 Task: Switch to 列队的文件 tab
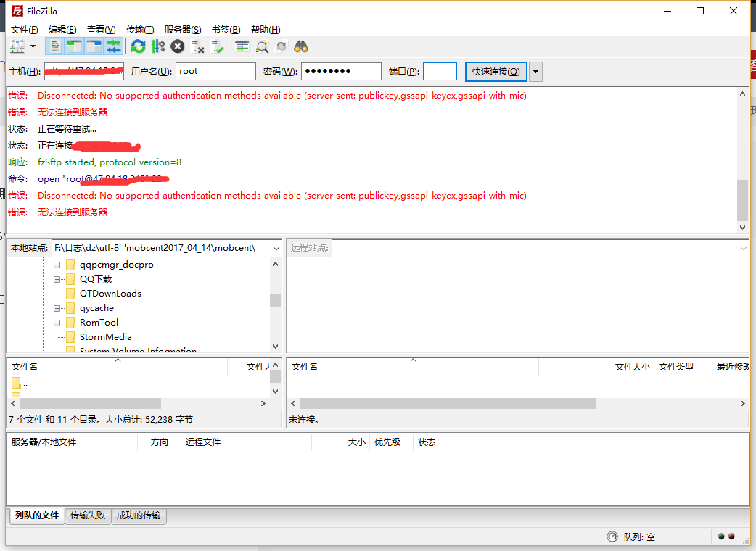(37, 515)
